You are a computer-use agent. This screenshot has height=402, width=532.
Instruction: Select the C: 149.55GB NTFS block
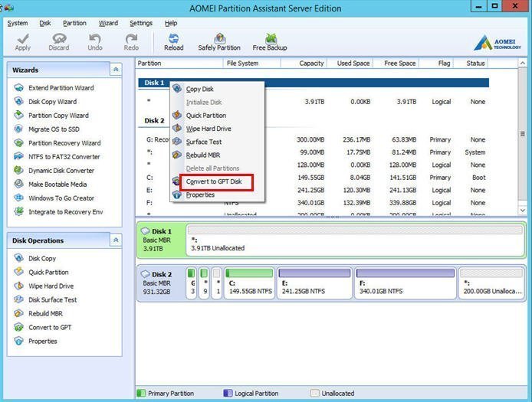pyautogui.click(x=249, y=283)
